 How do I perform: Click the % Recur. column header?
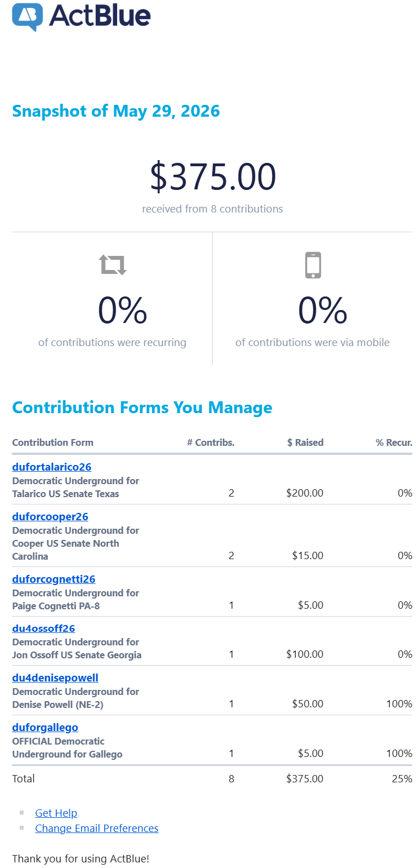394,442
